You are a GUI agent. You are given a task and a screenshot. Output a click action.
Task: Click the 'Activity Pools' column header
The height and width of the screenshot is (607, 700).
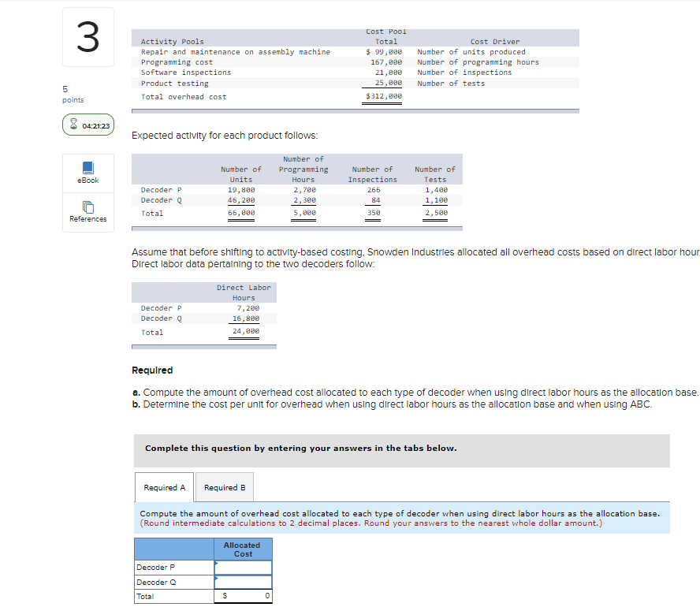(x=173, y=42)
